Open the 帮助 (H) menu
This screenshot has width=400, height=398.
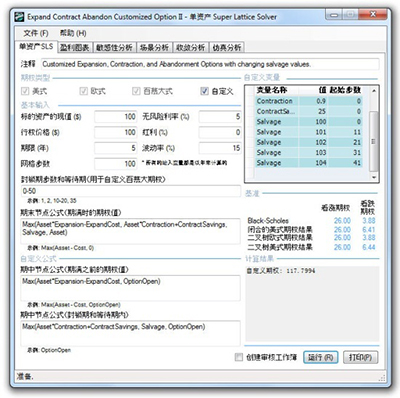point(73,33)
